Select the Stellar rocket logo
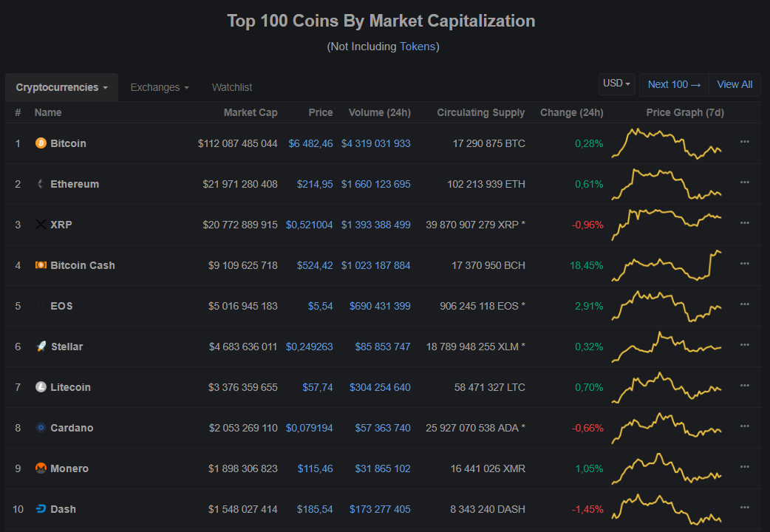This screenshot has height=532, width=770. click(41, 347)
